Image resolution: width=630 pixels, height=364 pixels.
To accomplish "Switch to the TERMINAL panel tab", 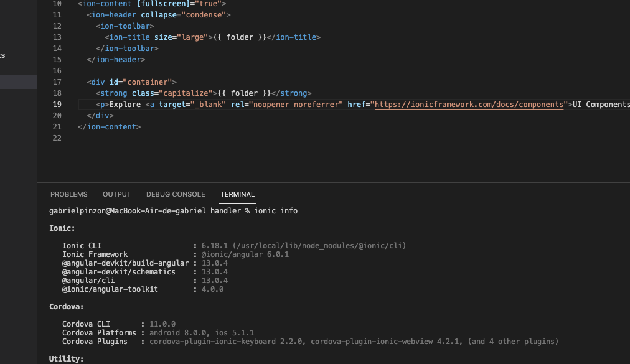I will click(x=237, y=194).
